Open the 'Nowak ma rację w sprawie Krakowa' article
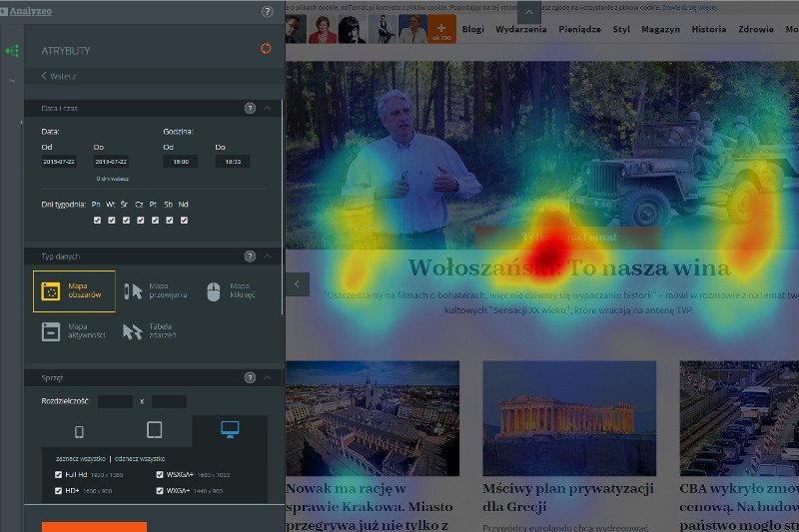 tap(370, 506)
